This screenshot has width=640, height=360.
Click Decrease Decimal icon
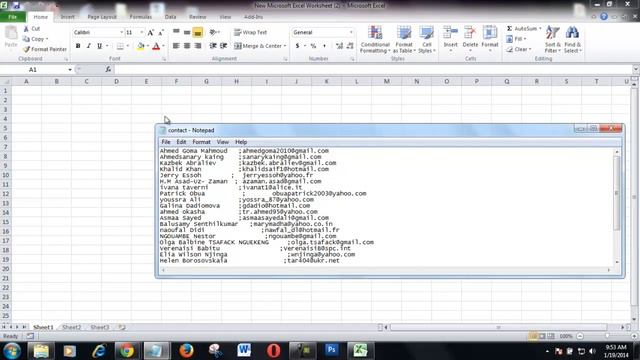coord(350,46)
